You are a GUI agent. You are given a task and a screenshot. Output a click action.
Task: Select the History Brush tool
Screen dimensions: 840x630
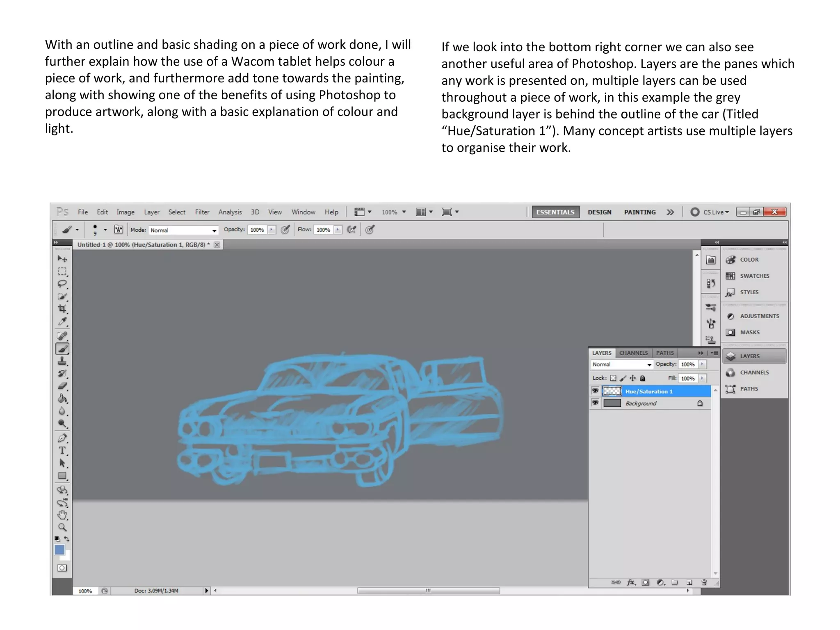tap(62, 373)
